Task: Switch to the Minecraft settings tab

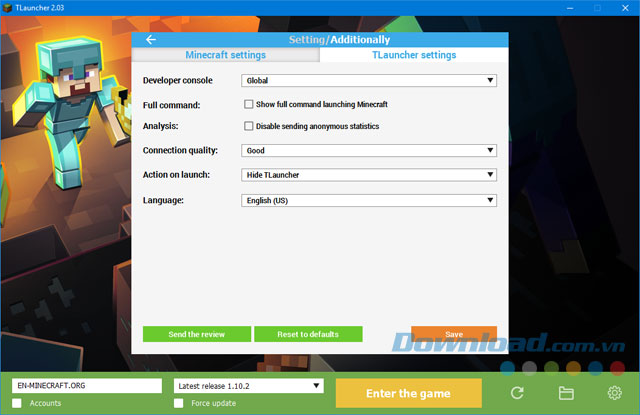Action: click(225, 55)
